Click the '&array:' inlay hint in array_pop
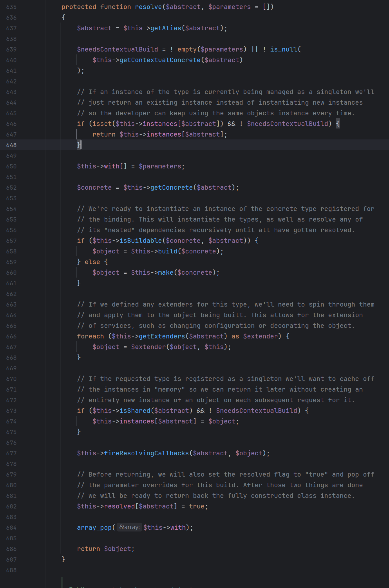 [129, 527]
